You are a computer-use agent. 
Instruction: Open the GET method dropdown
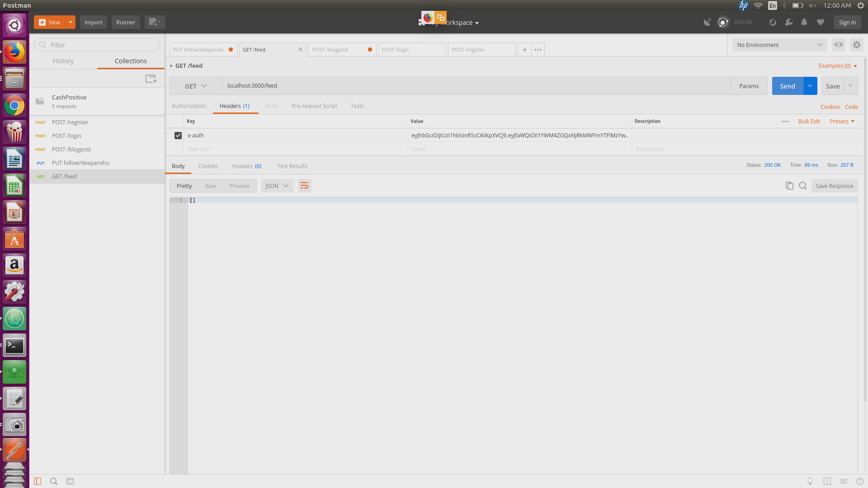(x=196, y=86)
